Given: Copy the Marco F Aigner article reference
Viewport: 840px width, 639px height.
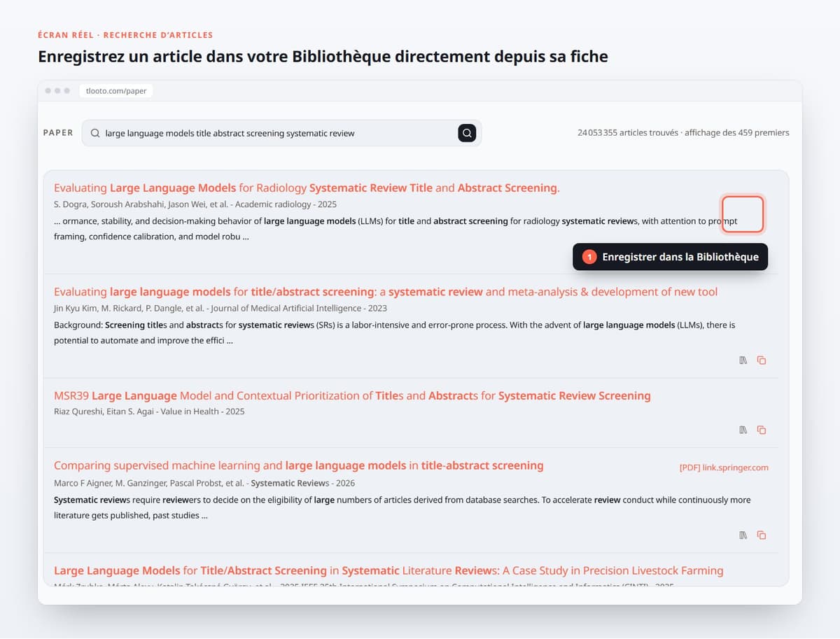Looking at the screenshot, I should click(x=762, y=535).
